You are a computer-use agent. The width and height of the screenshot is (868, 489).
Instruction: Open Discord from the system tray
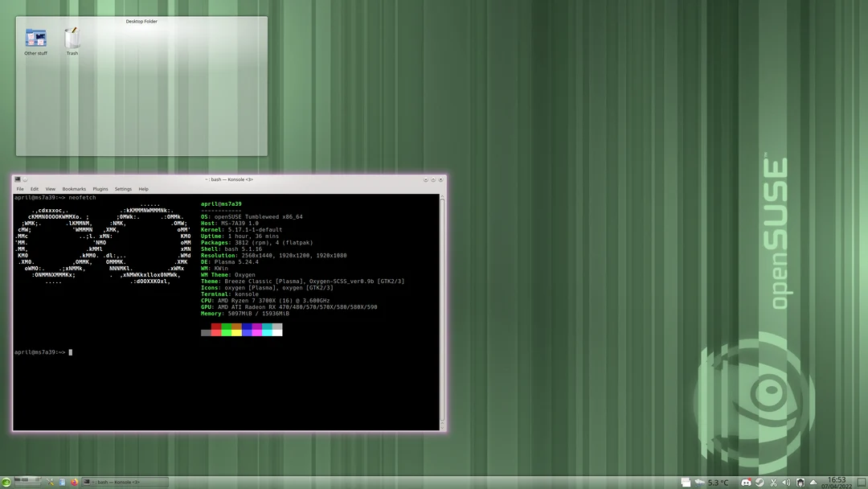coord(747,482)
